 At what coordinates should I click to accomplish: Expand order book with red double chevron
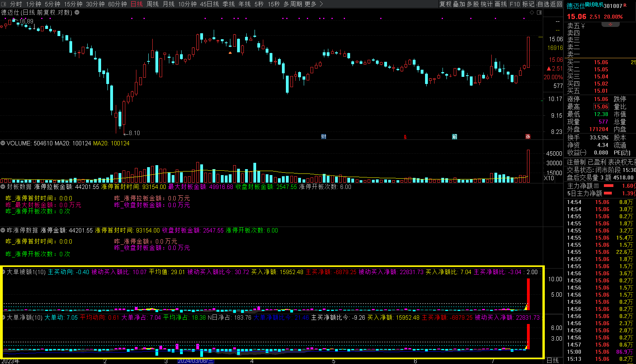coord(611,25)
